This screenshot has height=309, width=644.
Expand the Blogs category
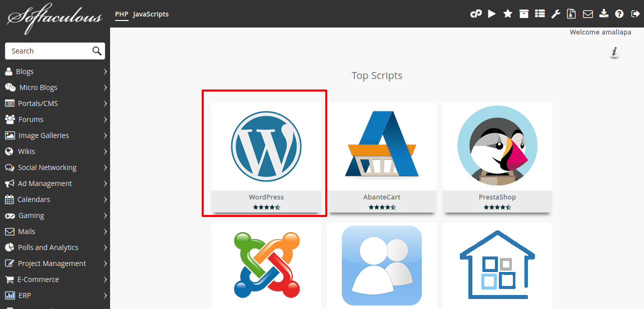click(x=55, y=71)
